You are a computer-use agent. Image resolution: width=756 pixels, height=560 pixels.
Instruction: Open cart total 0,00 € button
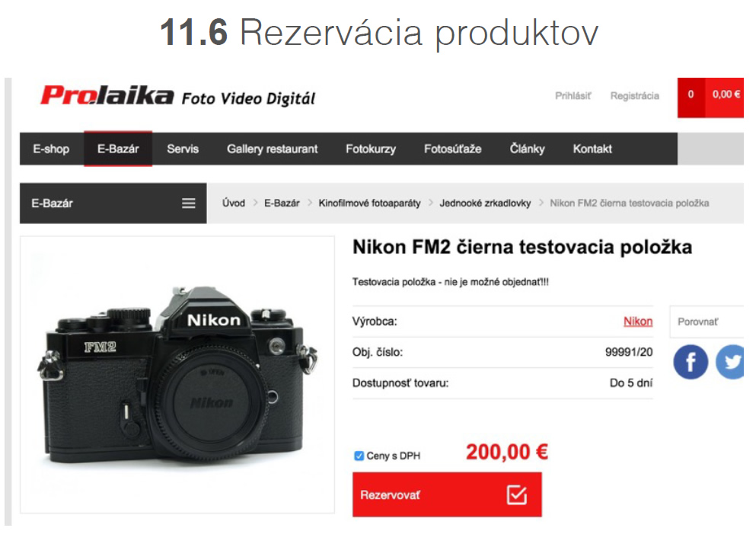coord(725,95)
